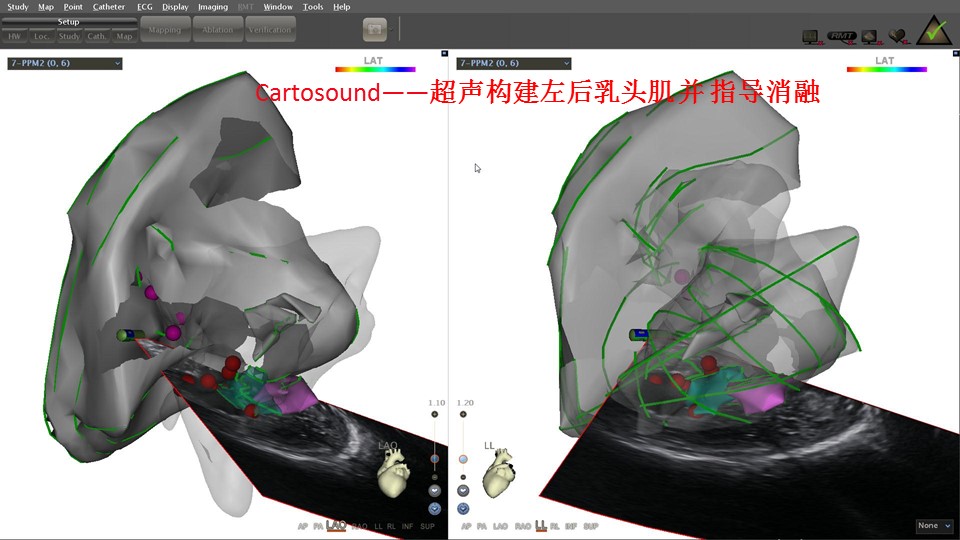The height and width of the screenshot is (540, 960).
Task: Open the ECG menu
Action: 144,7
